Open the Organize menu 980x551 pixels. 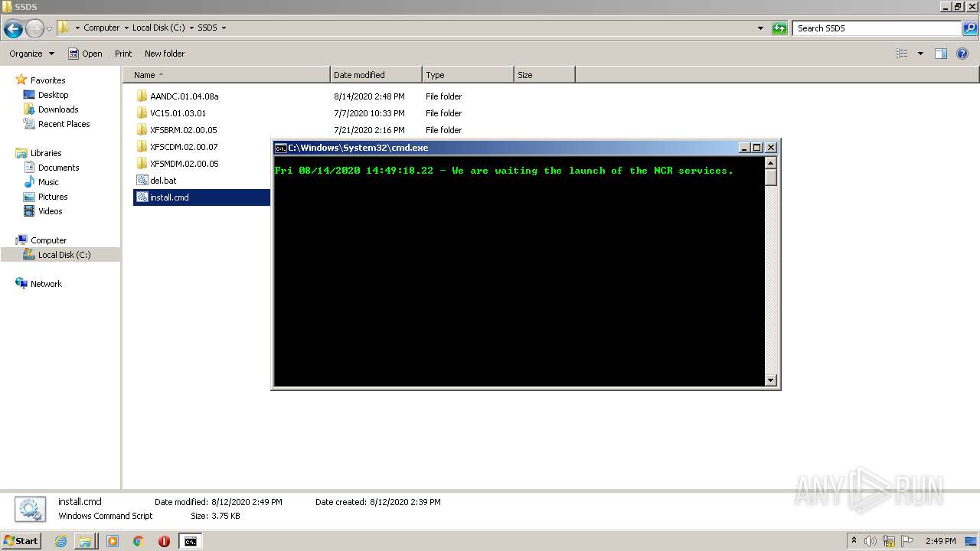[32, 54]
